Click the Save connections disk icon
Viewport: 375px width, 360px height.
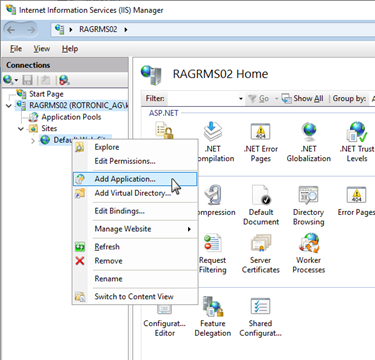27,80
